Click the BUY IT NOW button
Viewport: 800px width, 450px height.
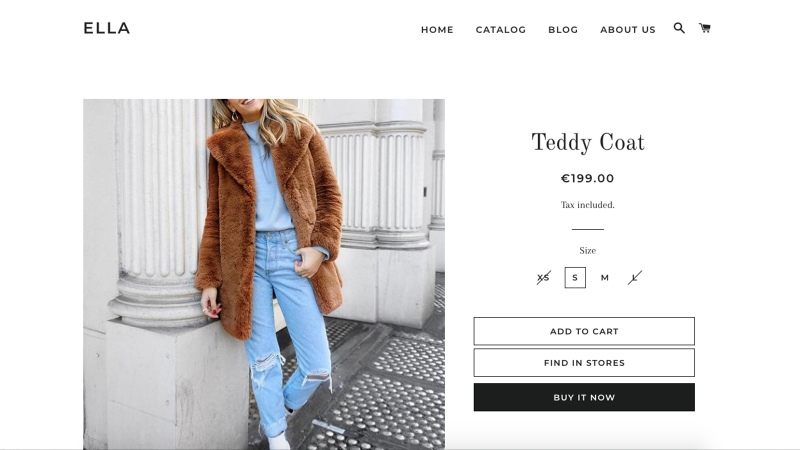[x=584, y=397]
